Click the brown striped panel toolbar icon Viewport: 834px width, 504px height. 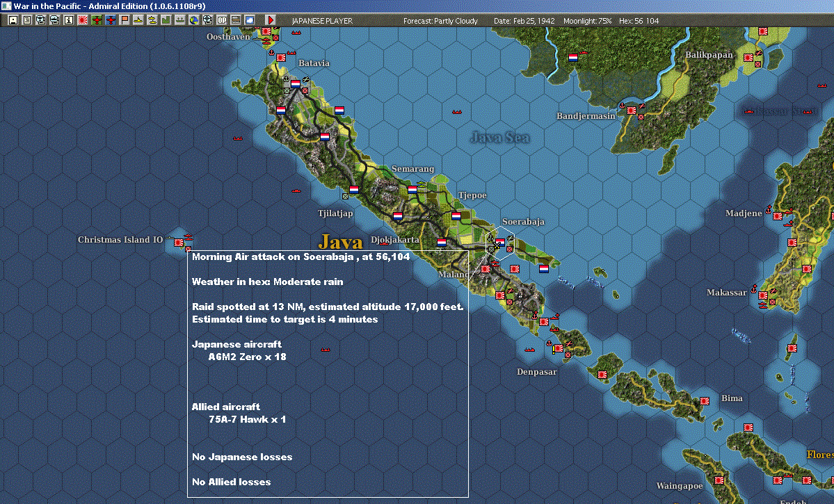click(235, 20)
